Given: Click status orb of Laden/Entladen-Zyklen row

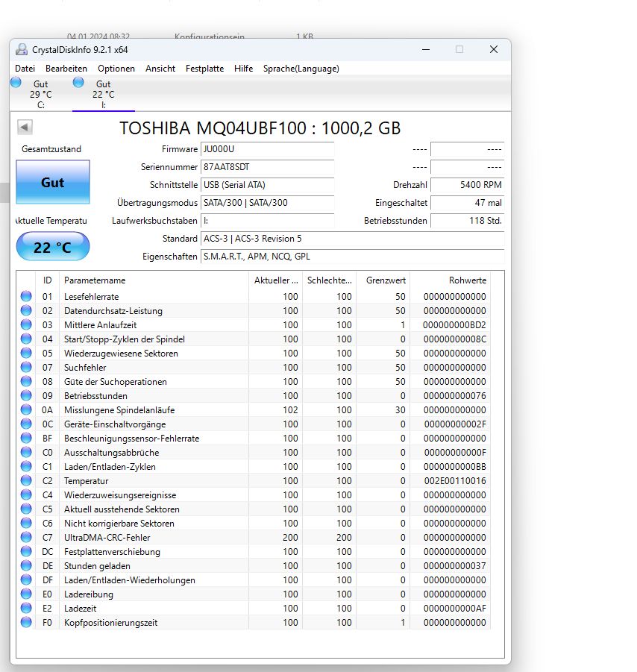Looking at the screenshot, I should [x=26, y=466].
